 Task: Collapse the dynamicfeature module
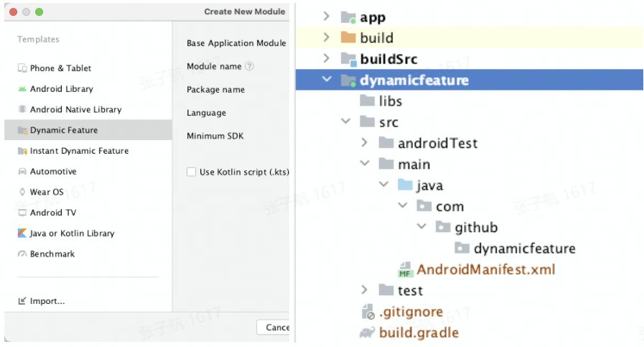[327, 80]
